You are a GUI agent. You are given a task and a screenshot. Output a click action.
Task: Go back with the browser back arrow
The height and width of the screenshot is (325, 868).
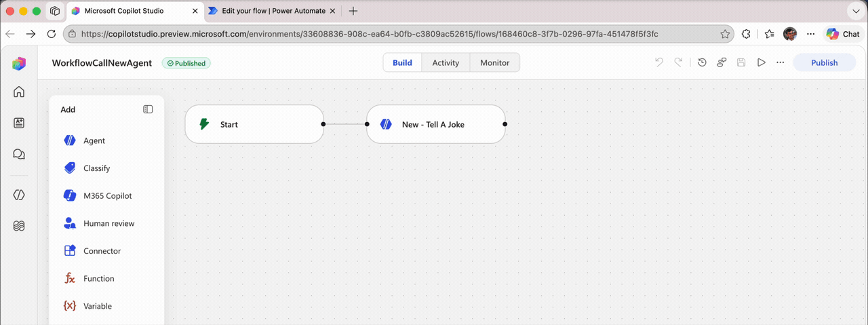pyautogui.click(x=10, y=34)
